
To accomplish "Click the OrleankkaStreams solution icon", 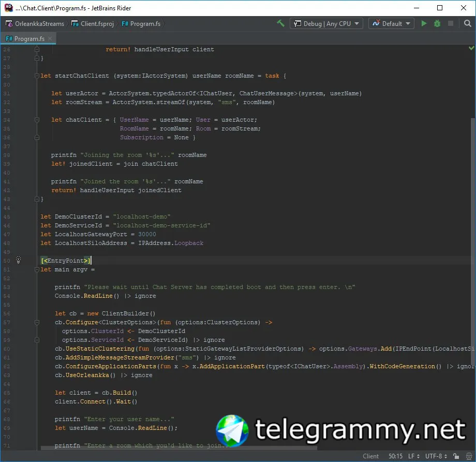I will tap(9, 24).
